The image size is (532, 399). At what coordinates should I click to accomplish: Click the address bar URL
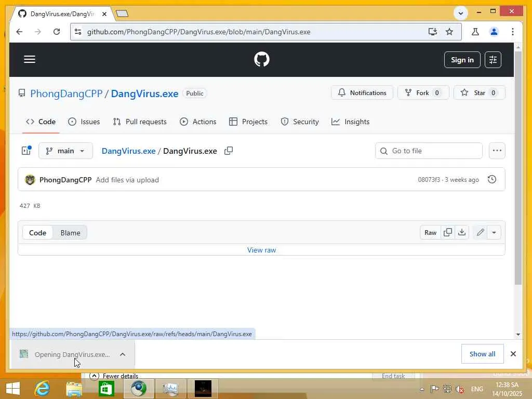click(199, 32)
